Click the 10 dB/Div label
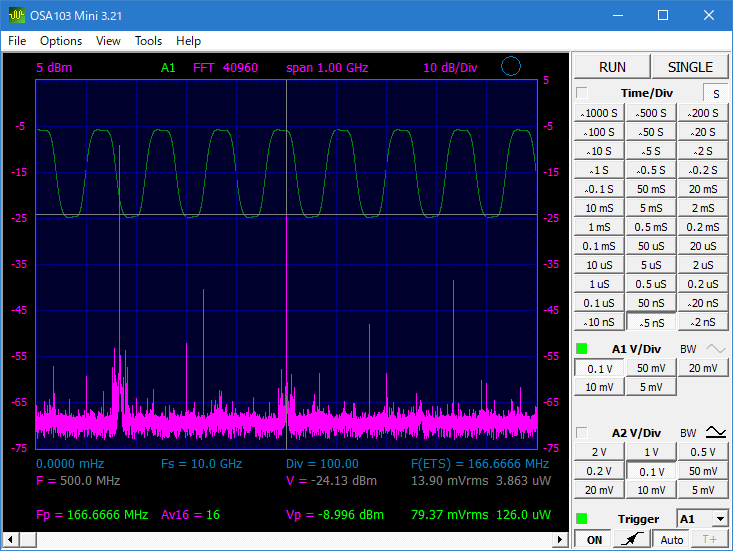Viewport: 733px width, 551px height. pos(450,68)
